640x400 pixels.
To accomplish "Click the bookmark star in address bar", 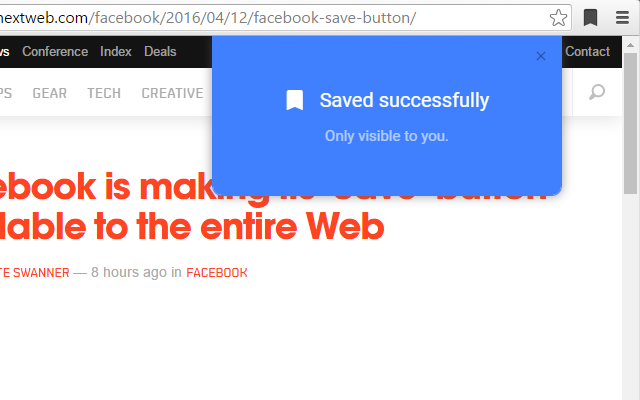I will [558, 18].
